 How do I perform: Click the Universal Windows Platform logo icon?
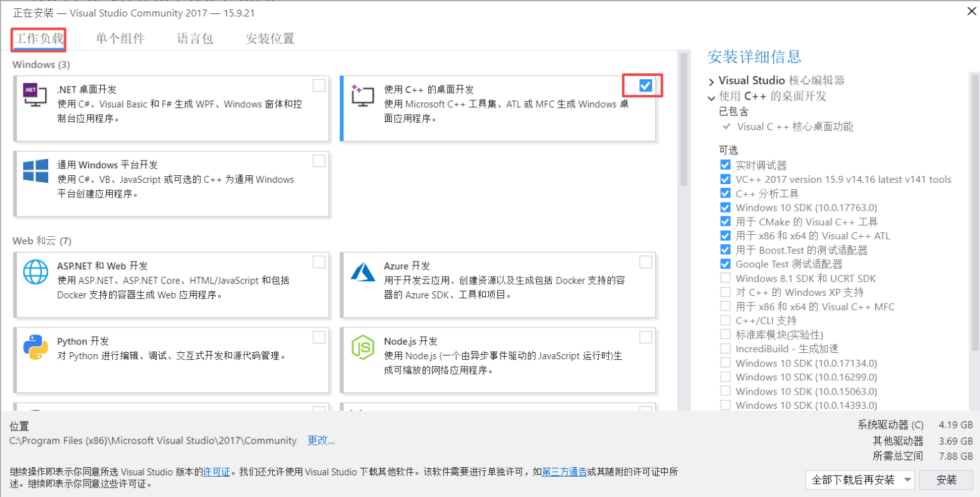coord(36,171)
